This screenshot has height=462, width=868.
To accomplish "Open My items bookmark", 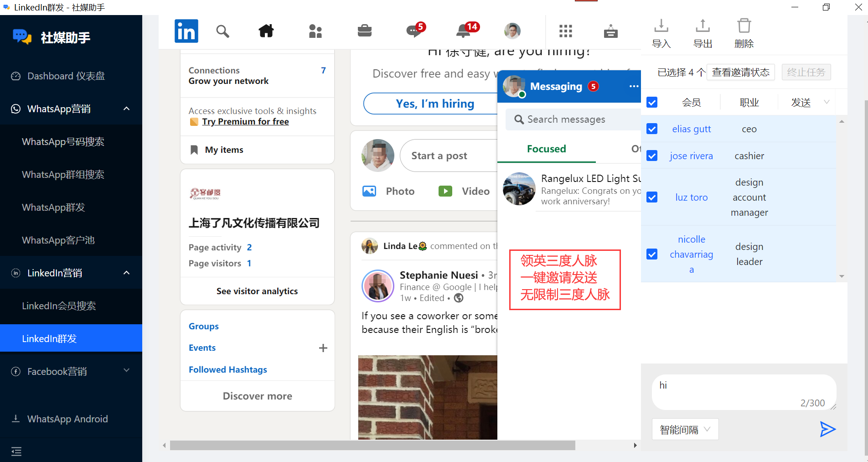I will 194,150.
